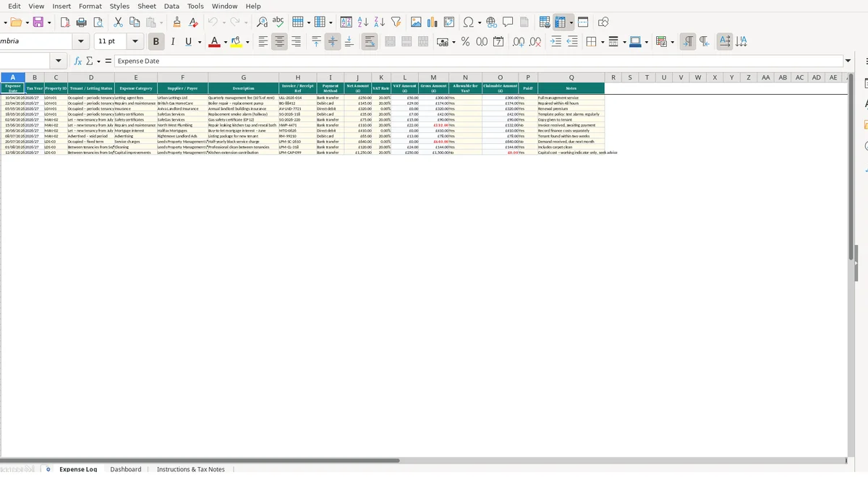Run the spelling check
This screenshot has width=868, height=488.
tap(278, 22)
